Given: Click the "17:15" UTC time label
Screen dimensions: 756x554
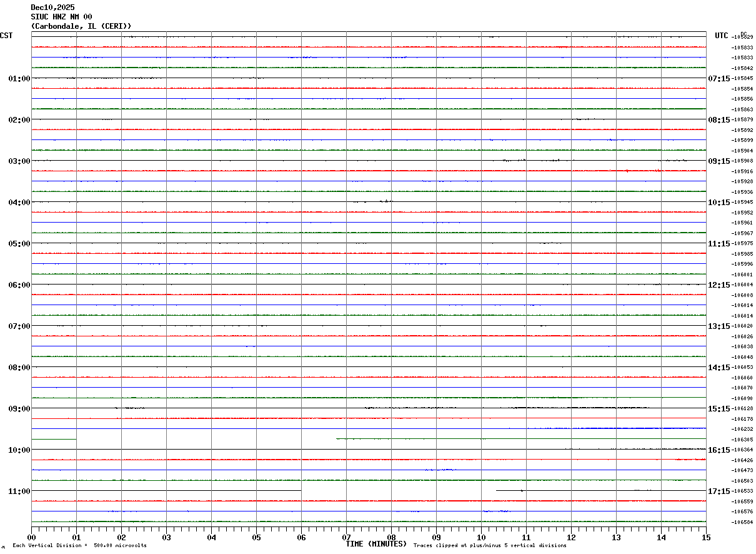Looking at the screenshot, I should tap(719, 491).
